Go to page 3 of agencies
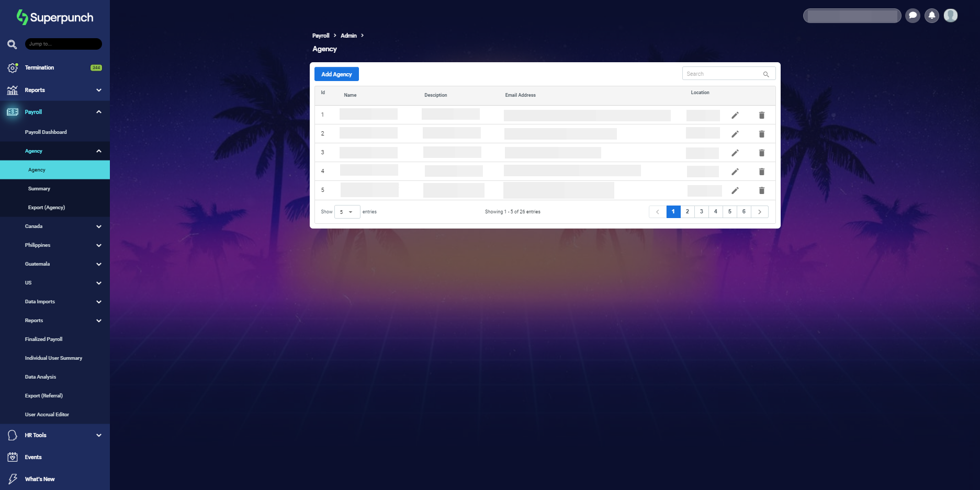 tap(701, 212)
